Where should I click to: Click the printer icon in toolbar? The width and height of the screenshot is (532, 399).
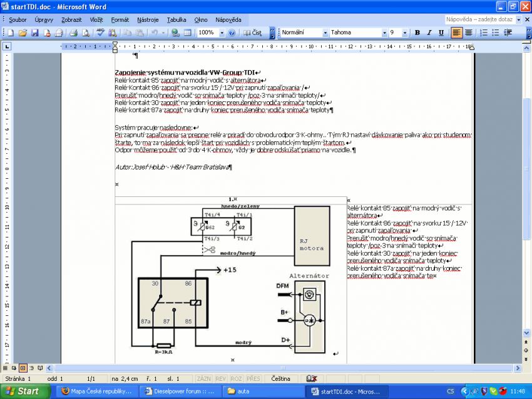coord(74,33)
